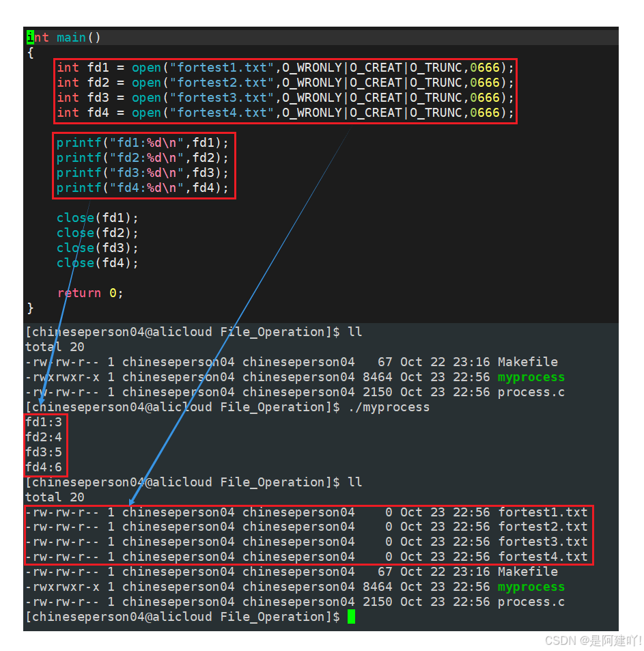Click the './myprocess' command in the terminal
The image size is (644, 651).
(389, 407)
